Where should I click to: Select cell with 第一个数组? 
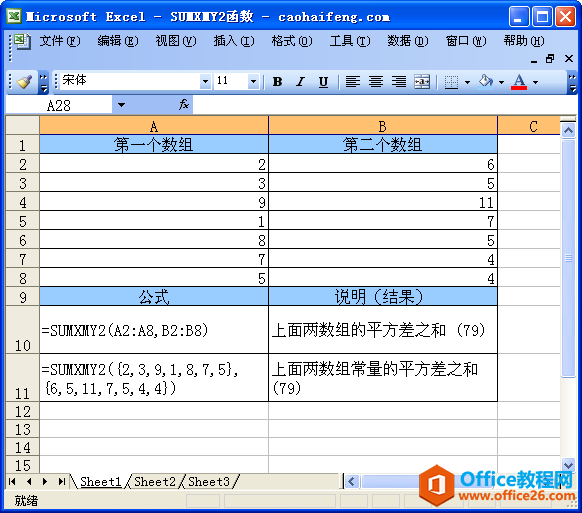[154, 144]
